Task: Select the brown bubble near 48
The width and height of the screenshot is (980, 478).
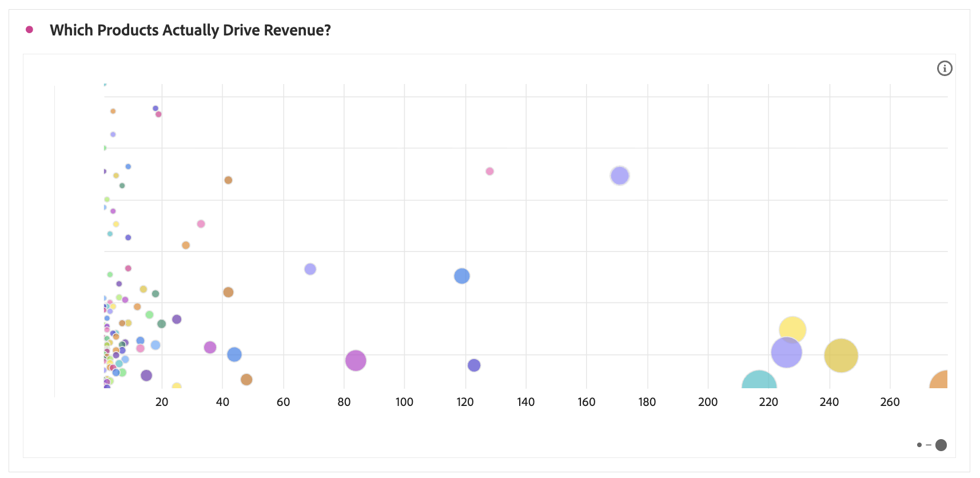Action: [x=246, y=380]
